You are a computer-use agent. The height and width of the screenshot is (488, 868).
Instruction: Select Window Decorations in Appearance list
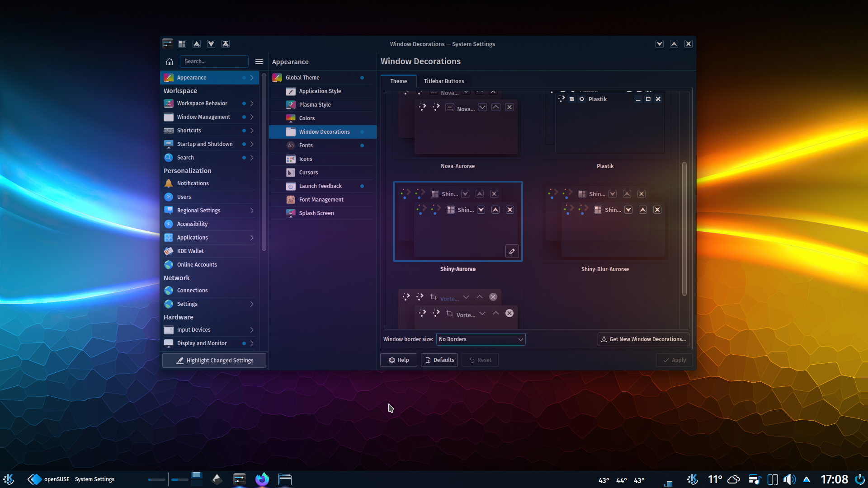coord(323,132)
